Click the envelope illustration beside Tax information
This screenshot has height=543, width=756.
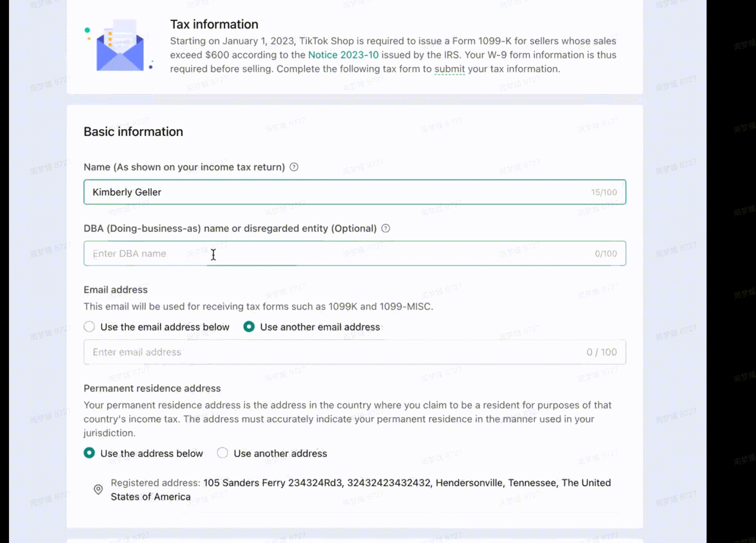click(119, 46)
